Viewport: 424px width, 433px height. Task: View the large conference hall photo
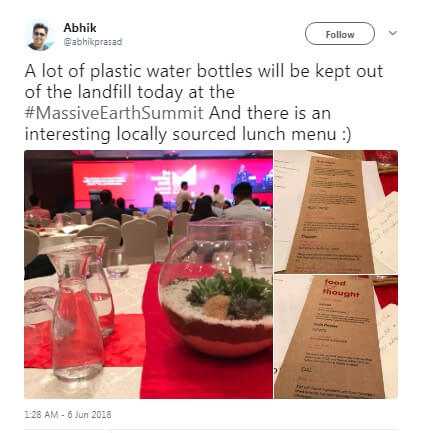coord(148,274)
